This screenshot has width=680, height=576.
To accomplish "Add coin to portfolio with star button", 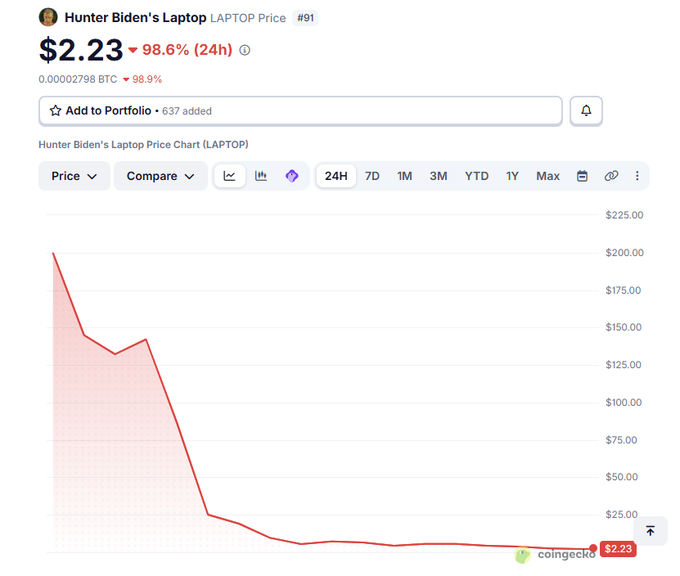I will pos(301,111).
